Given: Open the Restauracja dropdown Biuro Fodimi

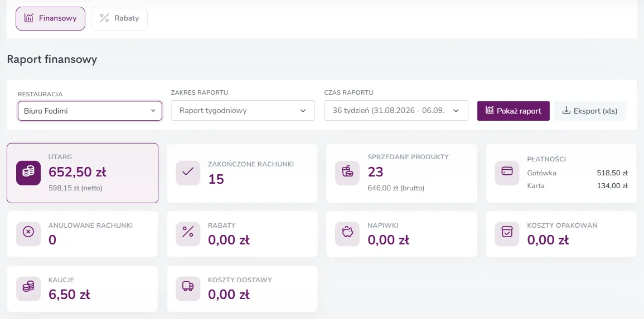Looking at the screenshot, I should pyautogui.click(x=90, y=111).
